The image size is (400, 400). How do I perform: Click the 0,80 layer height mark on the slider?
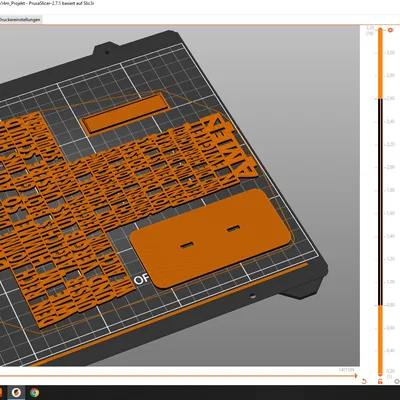pyautogui.click(x=390, y=305)
